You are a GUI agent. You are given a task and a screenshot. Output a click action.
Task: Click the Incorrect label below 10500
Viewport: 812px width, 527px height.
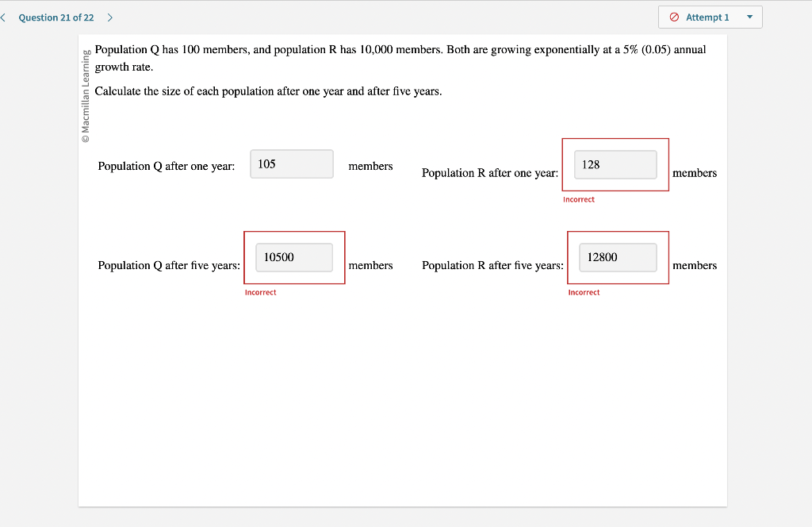[261, 291]
